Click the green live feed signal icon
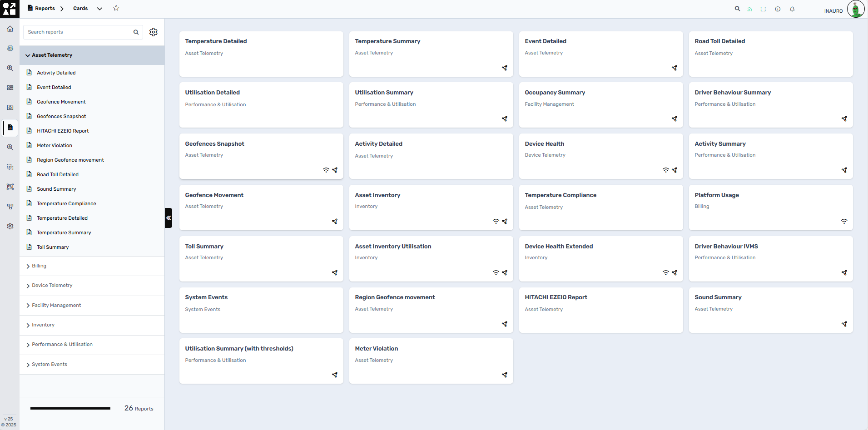Image resolution: width=868 pixels, height=430 pixels. click(x=750, y=9)
